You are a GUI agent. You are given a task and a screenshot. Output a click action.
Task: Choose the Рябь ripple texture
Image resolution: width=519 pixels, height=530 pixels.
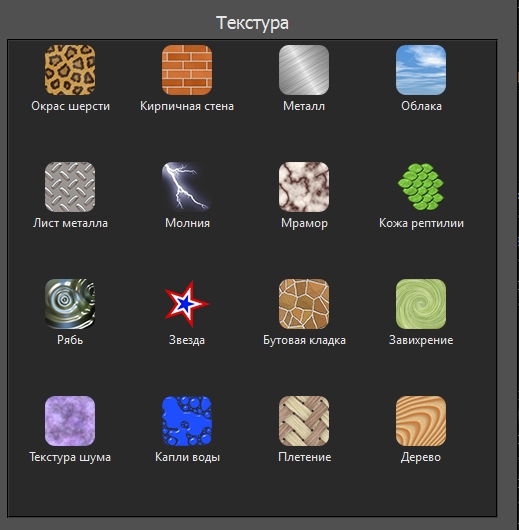(x=70, y=304)
